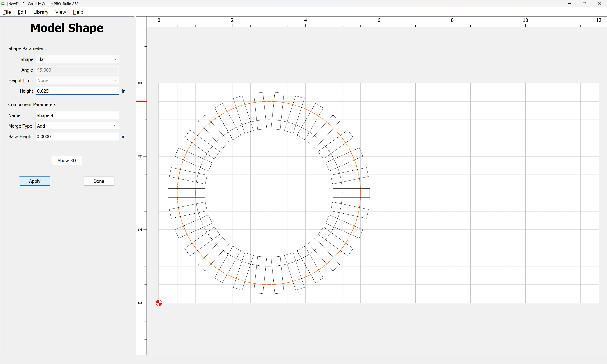The width and height of the screenshot is (607, 364).
Task: Focus the Height input field
Action: [x=77, y=91]
